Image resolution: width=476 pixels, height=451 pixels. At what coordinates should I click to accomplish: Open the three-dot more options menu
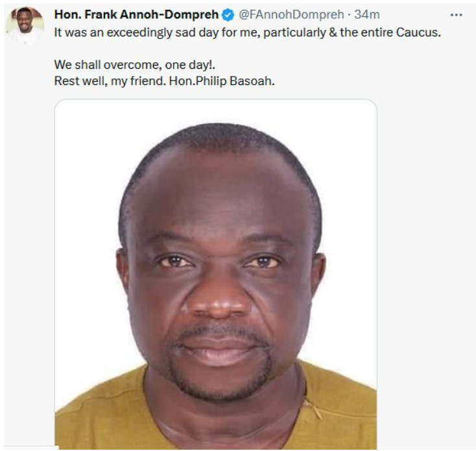(456, 15)
